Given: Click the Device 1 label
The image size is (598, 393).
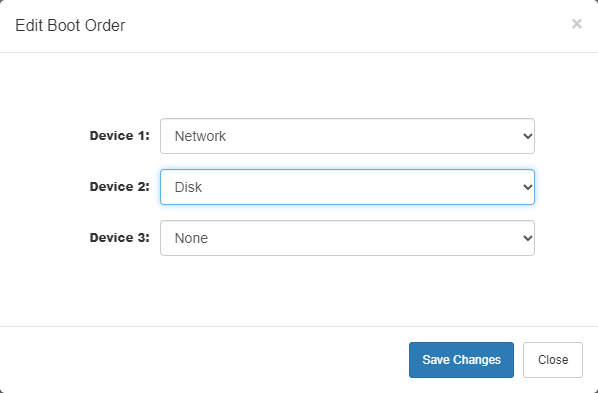Looking at the screenshot, I should pyautogui.click(x=119, y=135).
